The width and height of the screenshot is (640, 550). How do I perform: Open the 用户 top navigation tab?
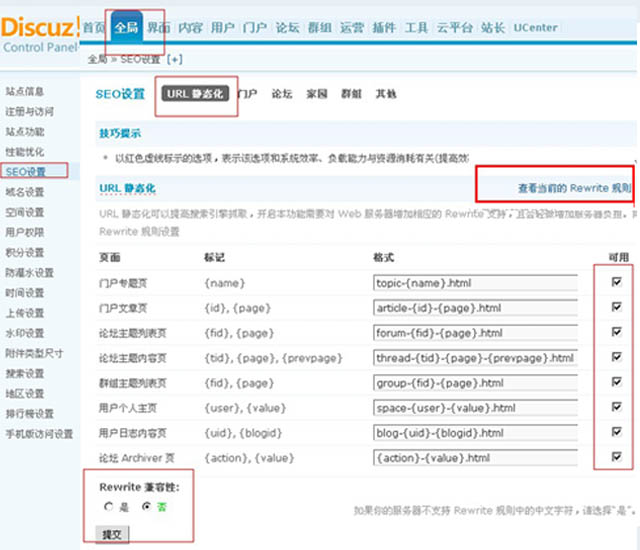click(223, 27)
